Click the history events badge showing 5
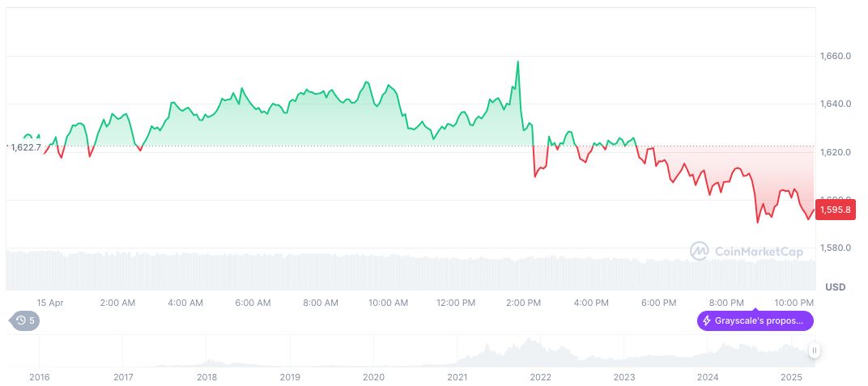The image size is (868, 386). 25,320
